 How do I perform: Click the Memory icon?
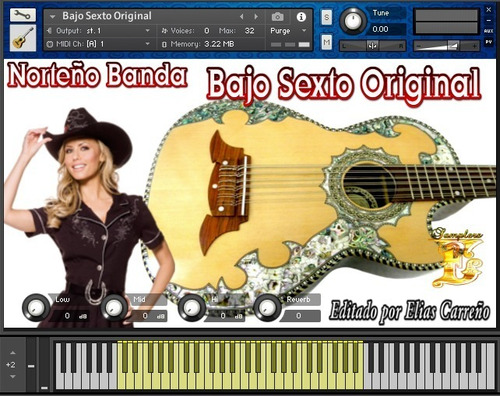pos(164,44)
